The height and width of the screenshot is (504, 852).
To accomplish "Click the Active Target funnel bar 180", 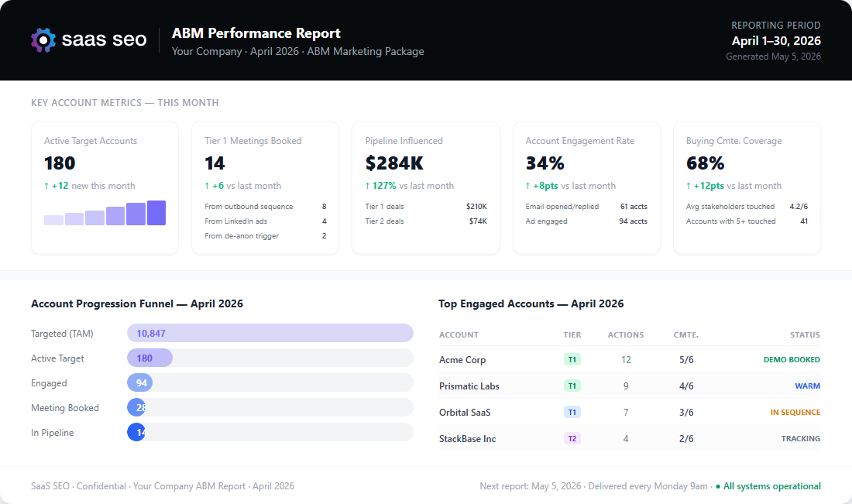I will (x=150, y=358).
